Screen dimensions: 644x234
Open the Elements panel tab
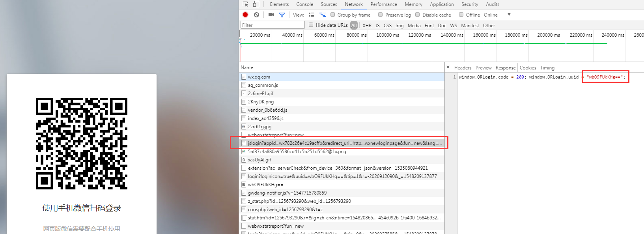click(279, 4)
